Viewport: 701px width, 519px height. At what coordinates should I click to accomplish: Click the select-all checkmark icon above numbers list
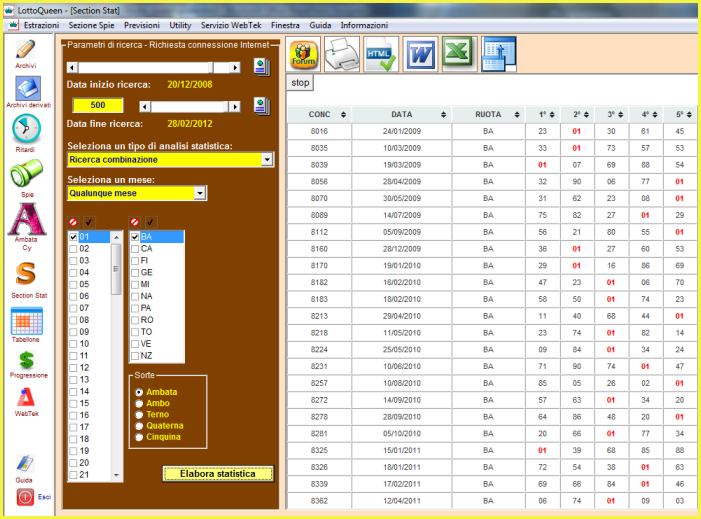(89, 222)
